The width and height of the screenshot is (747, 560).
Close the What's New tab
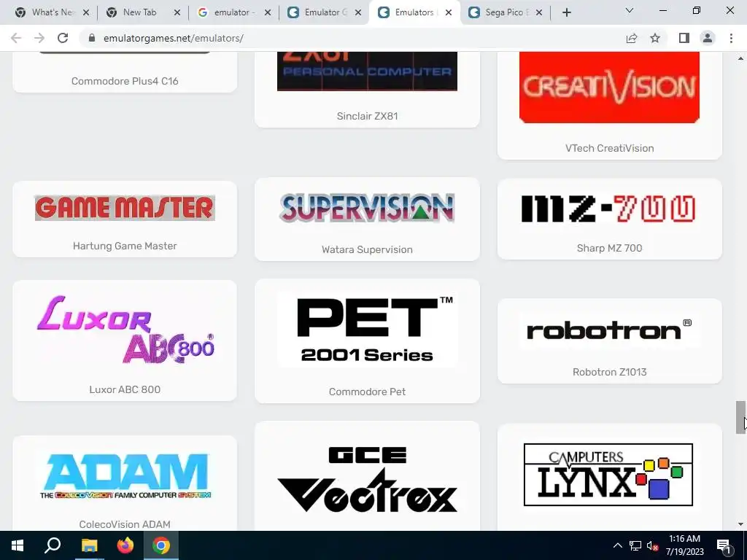[x=86, y=12]
